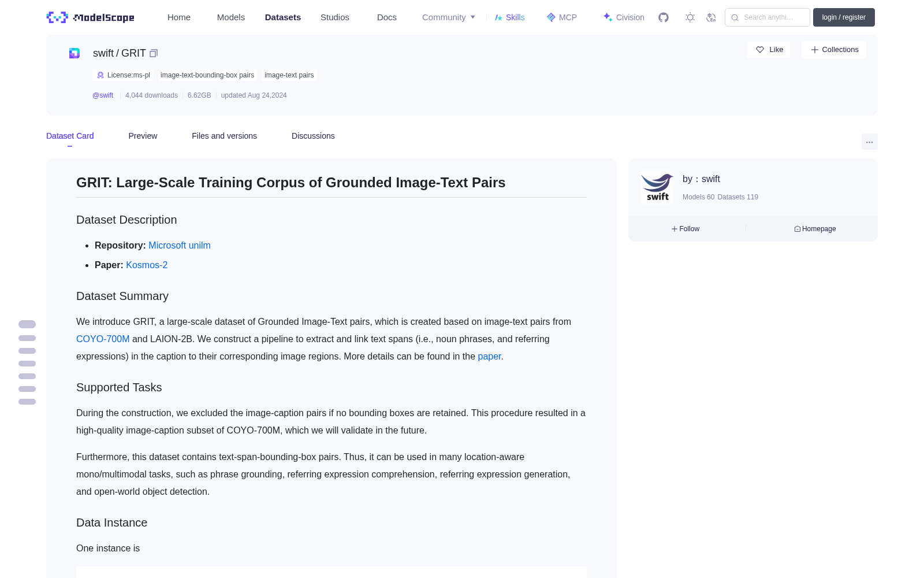The image size is (924, 578).
Task: Open the GitHub icon link
Action: (x=664, y=17)
